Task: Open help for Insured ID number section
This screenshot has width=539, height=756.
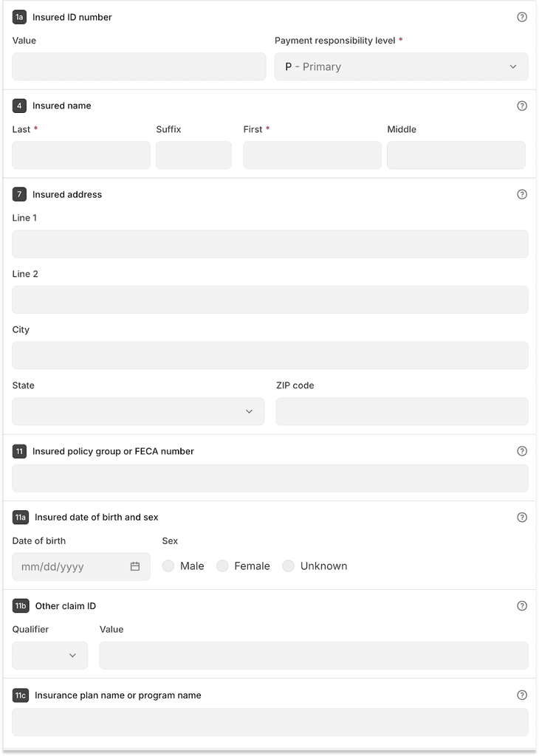Action: pyautogui.click(x=522, y=17)
